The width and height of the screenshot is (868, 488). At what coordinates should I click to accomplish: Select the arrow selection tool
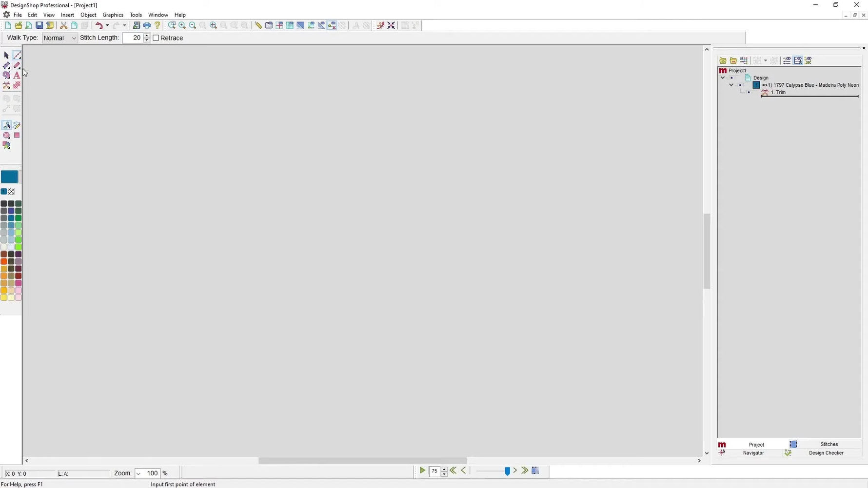6,55
